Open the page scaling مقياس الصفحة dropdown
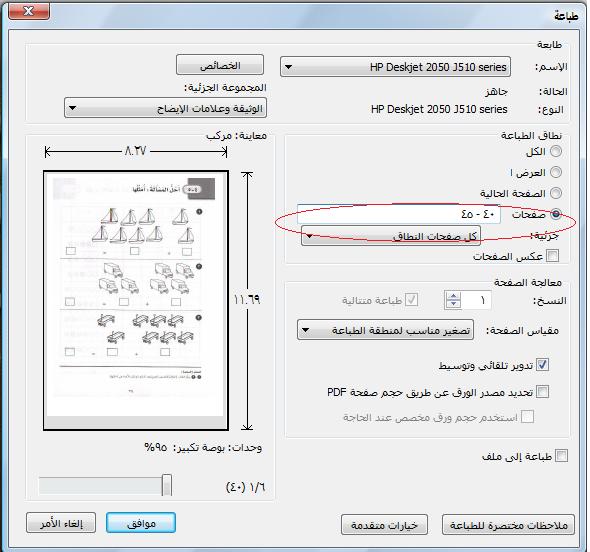This screenshot has width=590, height=552. coord(385,330)
